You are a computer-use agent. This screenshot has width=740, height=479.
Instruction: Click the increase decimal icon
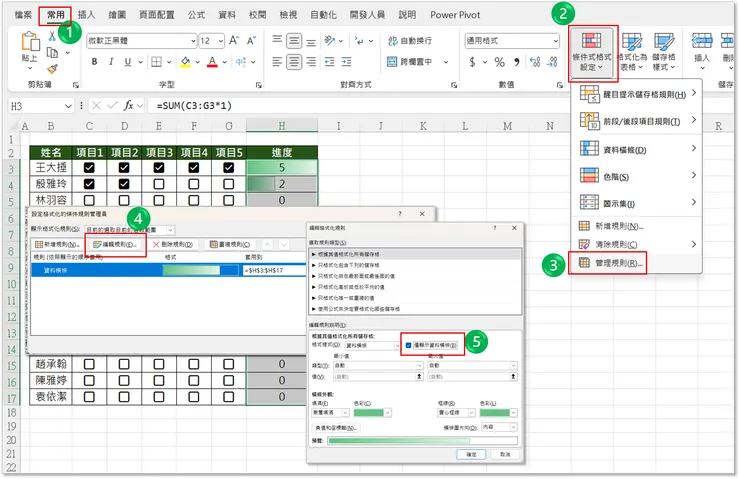click(535, 62)
